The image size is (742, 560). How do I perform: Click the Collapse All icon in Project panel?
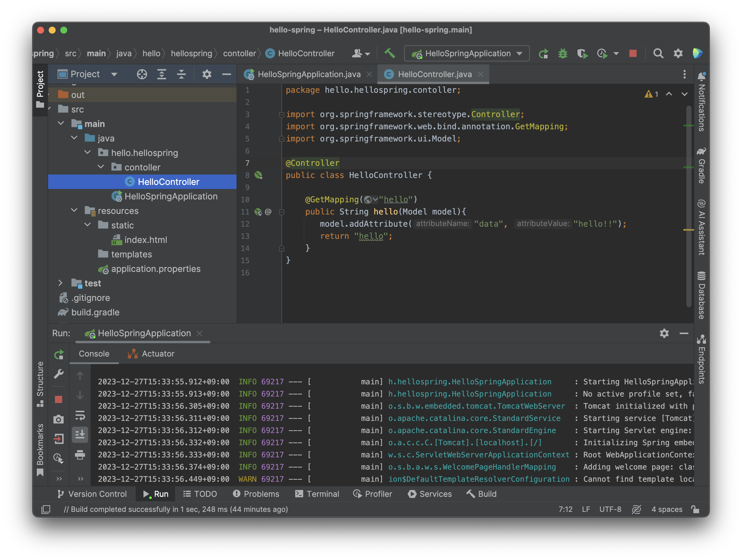tap(181, 74)
